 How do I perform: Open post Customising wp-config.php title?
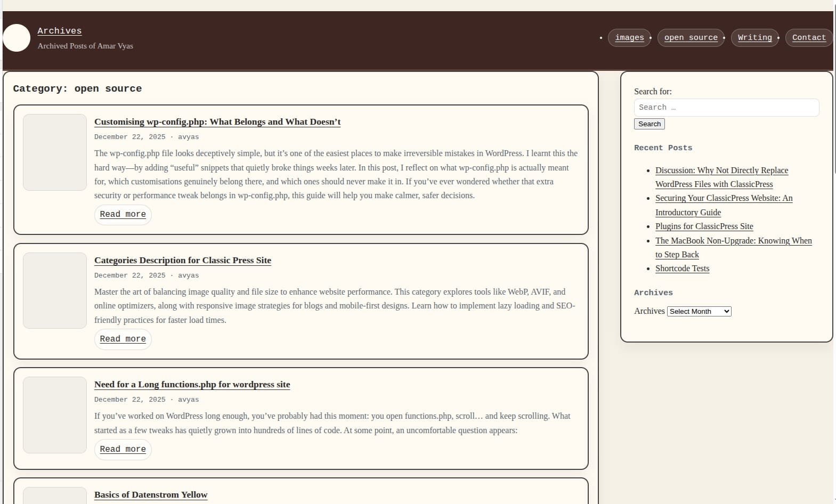[x=217, y=122]
